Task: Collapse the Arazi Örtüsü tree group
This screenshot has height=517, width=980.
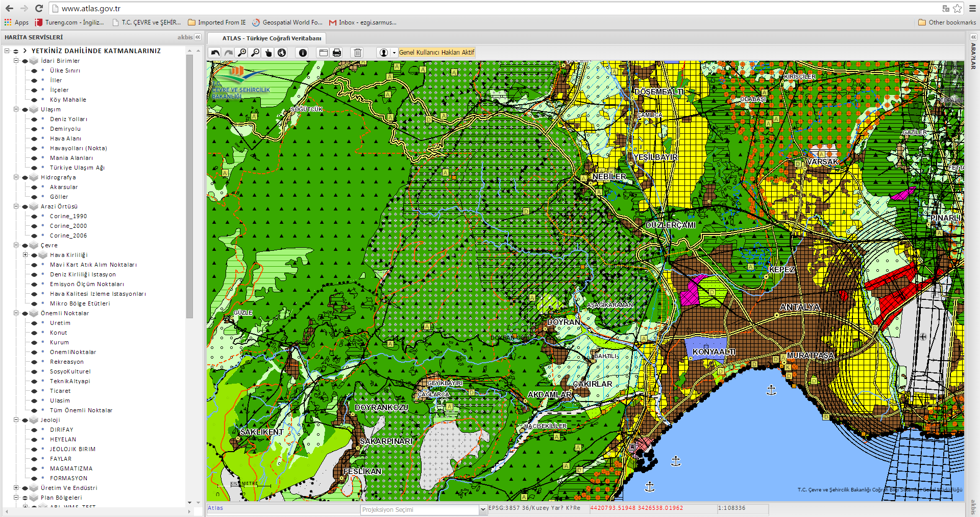Action: [16, 206]
